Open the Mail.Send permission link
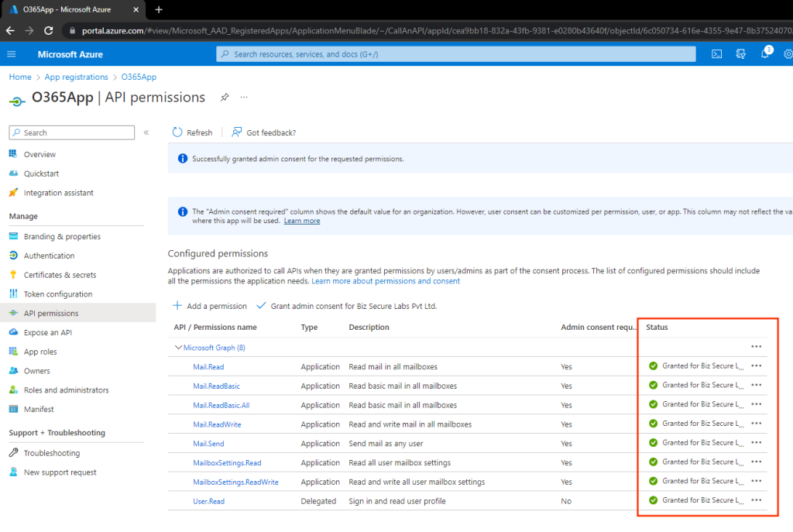This screenshot has width=793, height=532. pyautogui.click(x=208, y=444)
